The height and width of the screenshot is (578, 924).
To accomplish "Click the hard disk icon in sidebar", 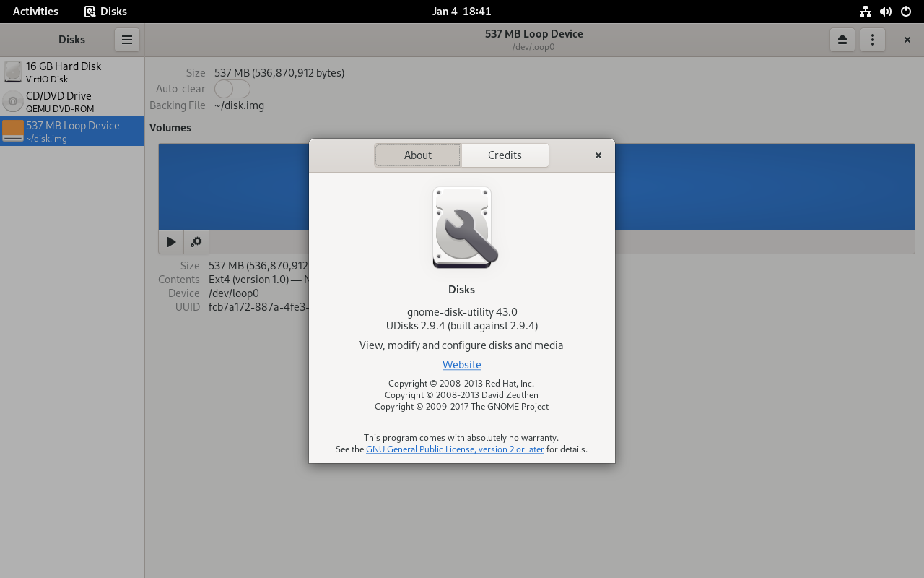I will pyautogui.click(x=13, y=72).
